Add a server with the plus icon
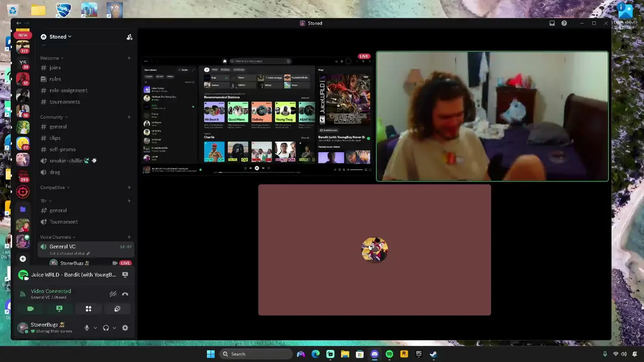This screenshot has width=644, height=362. [x=23, y=258]
